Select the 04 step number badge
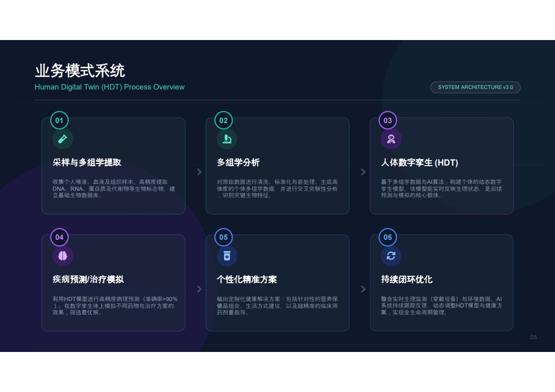 click(59, 237)
